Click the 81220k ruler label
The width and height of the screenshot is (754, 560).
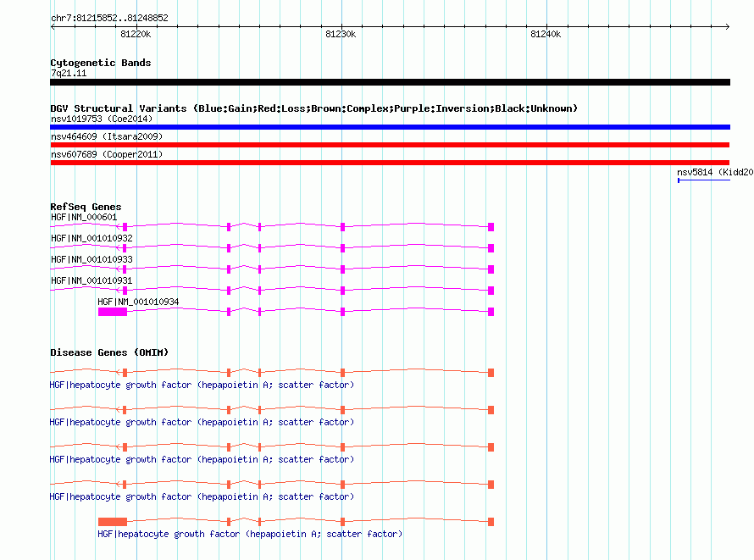pos(136,34)
